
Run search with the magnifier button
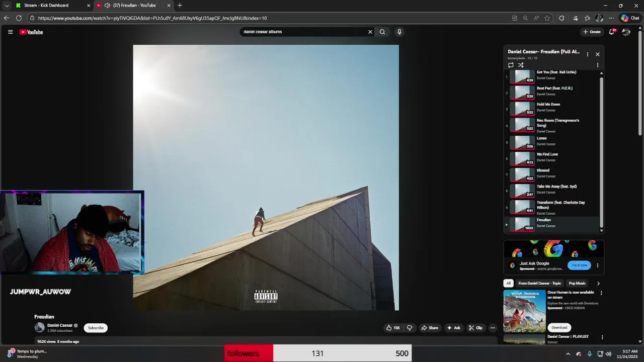click(x=382, y=32)
